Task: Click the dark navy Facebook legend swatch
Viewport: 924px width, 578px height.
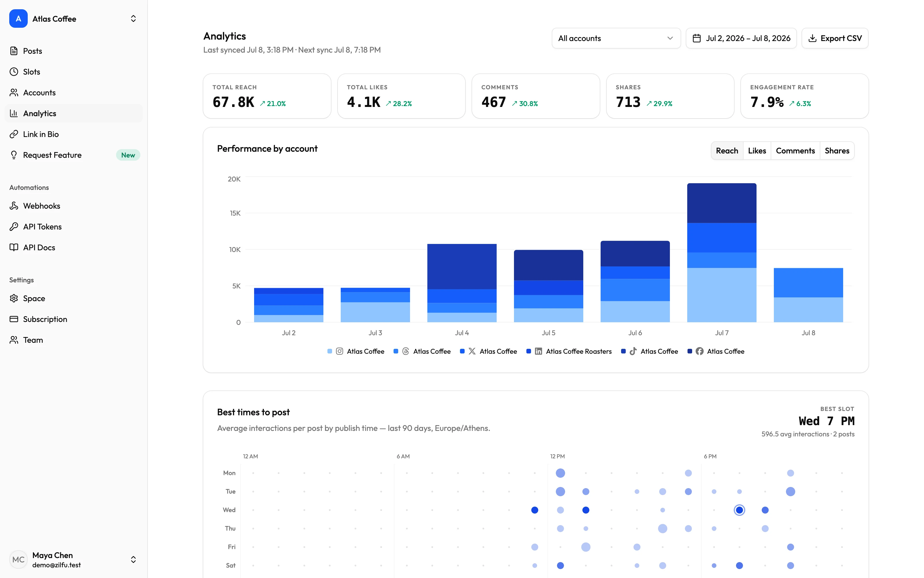Action: tap(690, 351)
